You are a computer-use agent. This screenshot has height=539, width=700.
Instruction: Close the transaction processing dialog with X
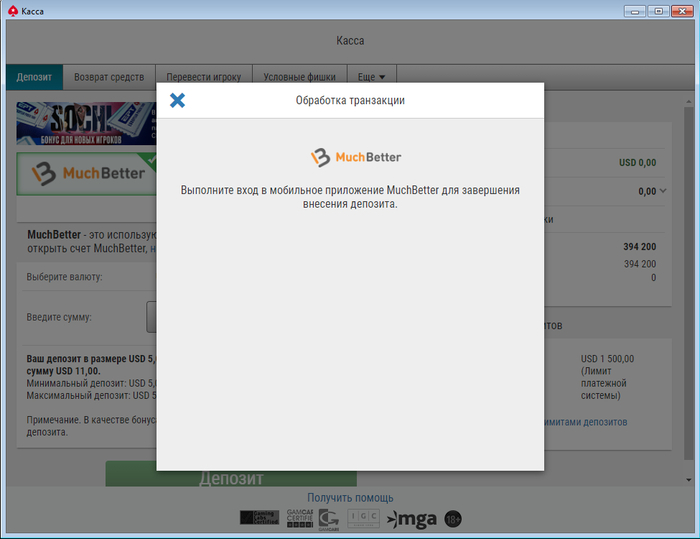click(177, 100)
